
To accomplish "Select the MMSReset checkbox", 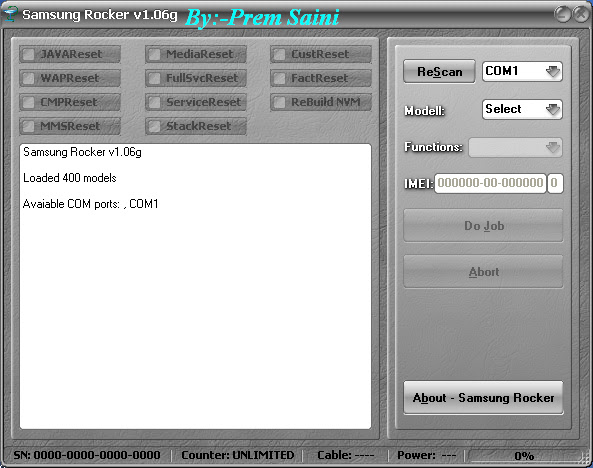I will [x=28, y=126].
